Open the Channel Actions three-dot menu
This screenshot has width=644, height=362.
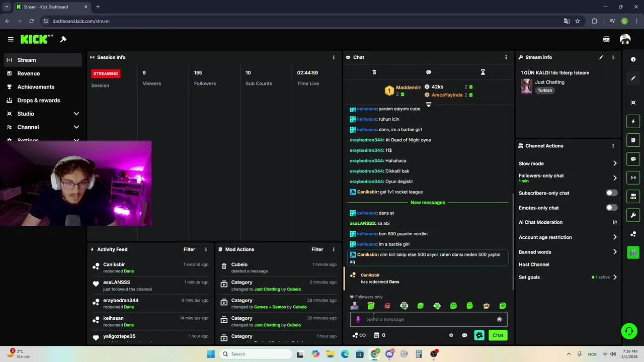(613, 146)
